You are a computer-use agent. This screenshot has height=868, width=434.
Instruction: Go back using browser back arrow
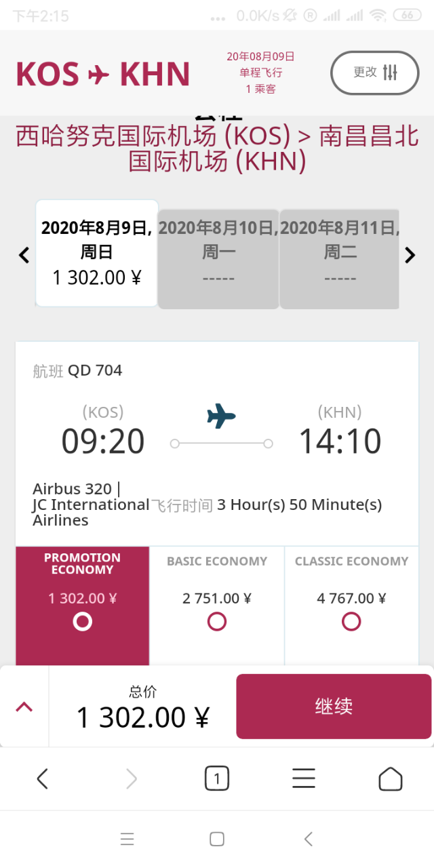[42, 778]
